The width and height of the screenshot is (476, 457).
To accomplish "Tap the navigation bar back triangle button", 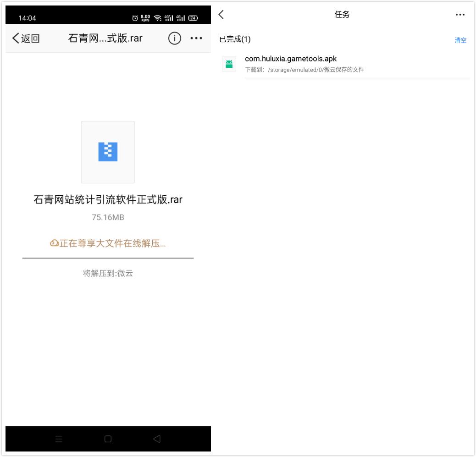I will tap(156, 439).
